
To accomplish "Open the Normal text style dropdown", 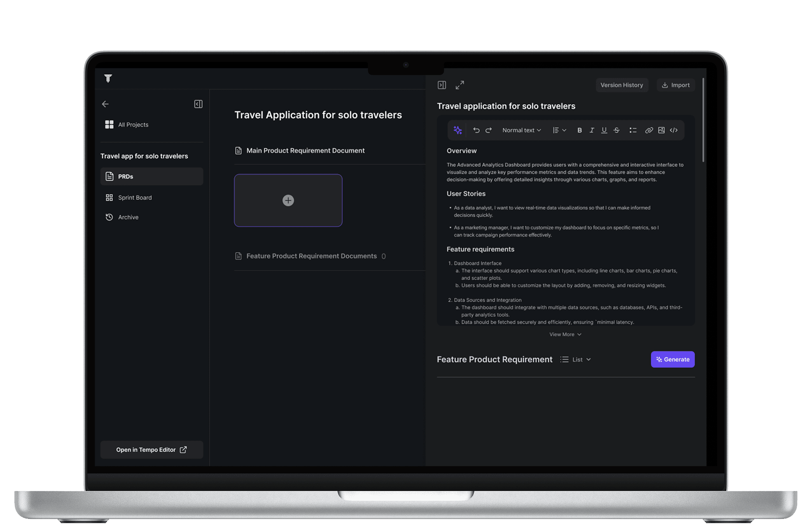I will (521, 130).
